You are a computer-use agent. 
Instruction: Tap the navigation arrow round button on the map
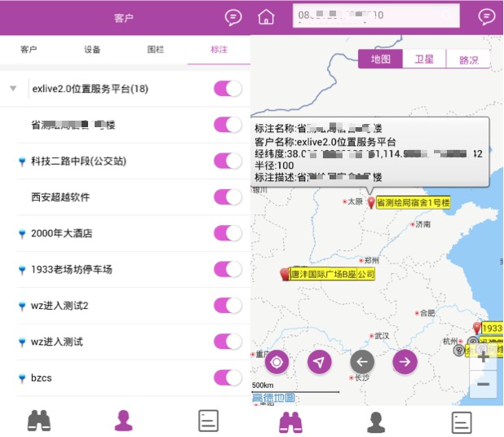pyautogui.click(x=320, y=361)
